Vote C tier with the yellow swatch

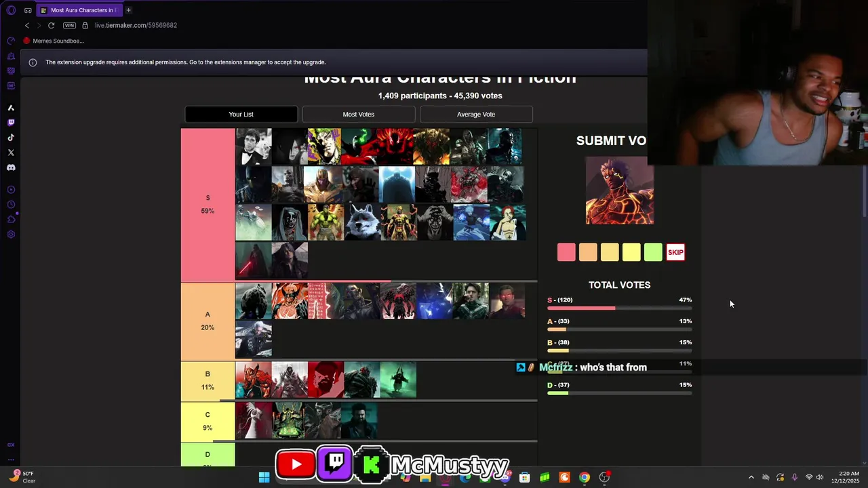pyautogui.click(x=631, y=252)
